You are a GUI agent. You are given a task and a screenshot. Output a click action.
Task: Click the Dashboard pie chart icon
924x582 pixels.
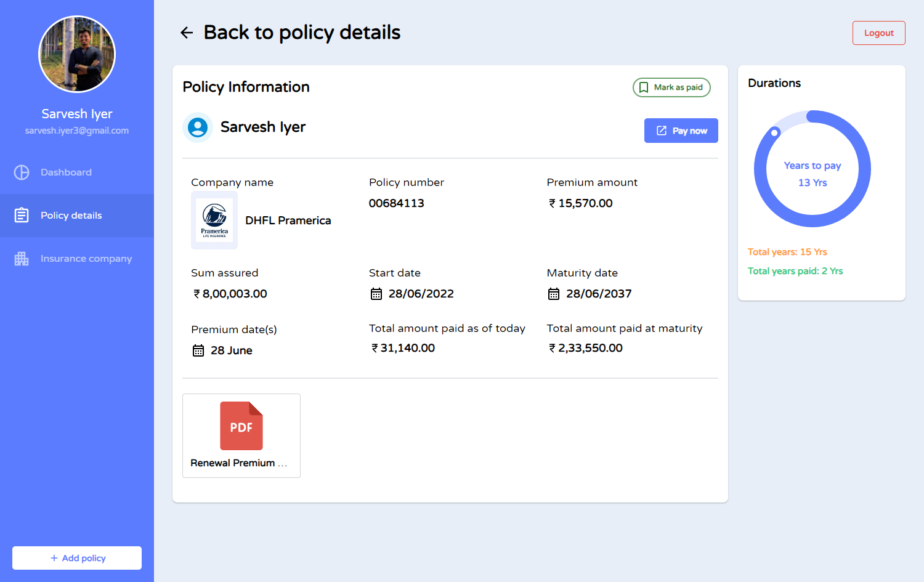(22, 172)
